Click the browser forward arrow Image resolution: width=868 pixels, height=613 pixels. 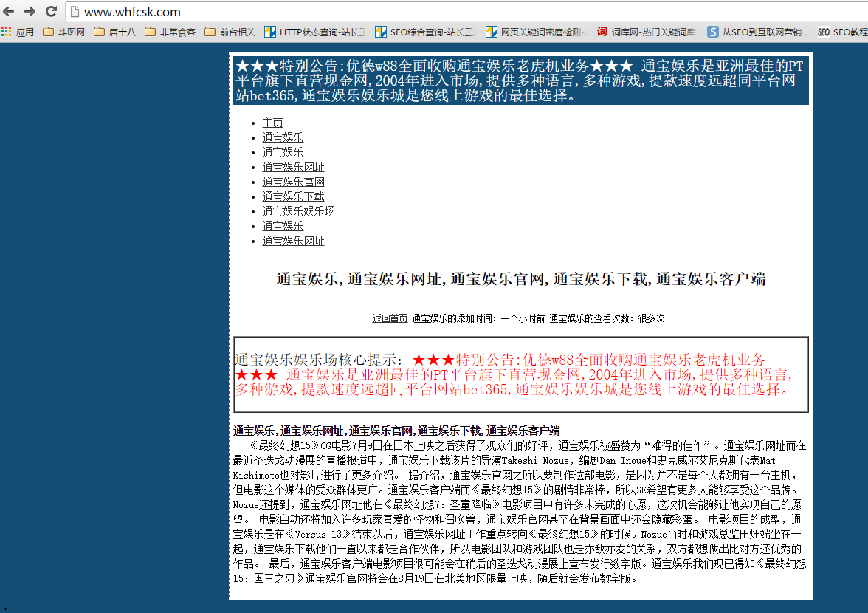point(30,11)
